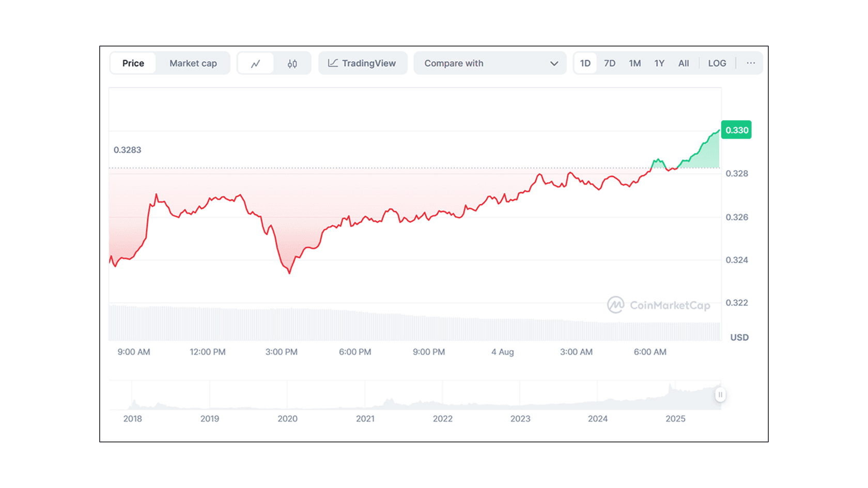Click the TradingView chart icon
This screenshot has width=868, height=488.
coord(333,63)
